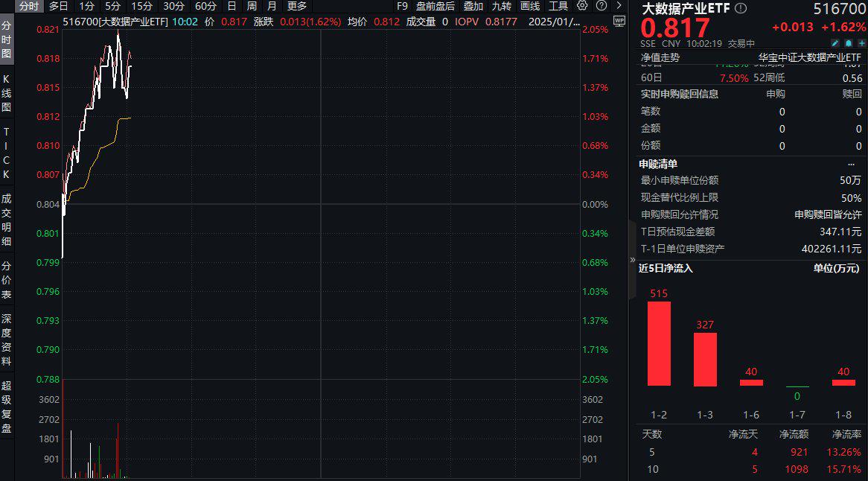Click the WP icon below the toolbar
The height and width of the screenshot is (481, 868).
click(619, 21)
